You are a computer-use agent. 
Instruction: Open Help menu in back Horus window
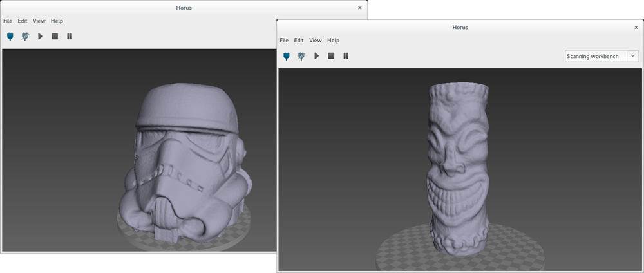pos(57,21)
